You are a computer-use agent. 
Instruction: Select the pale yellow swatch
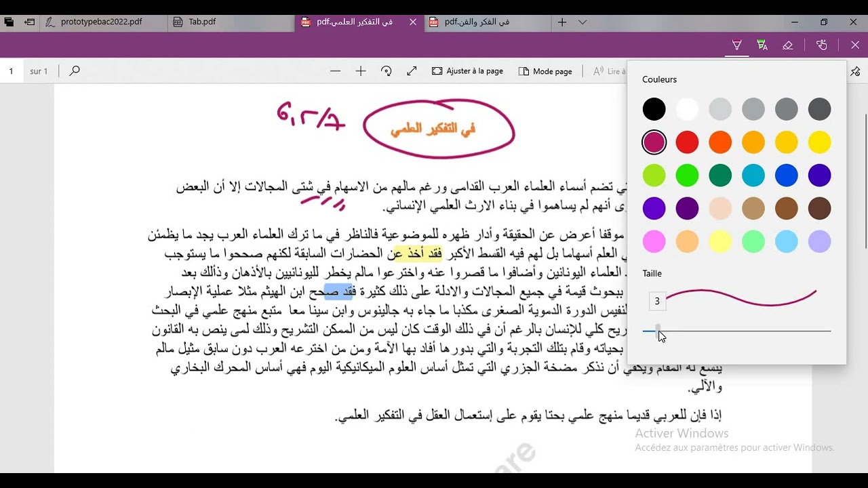720,241
